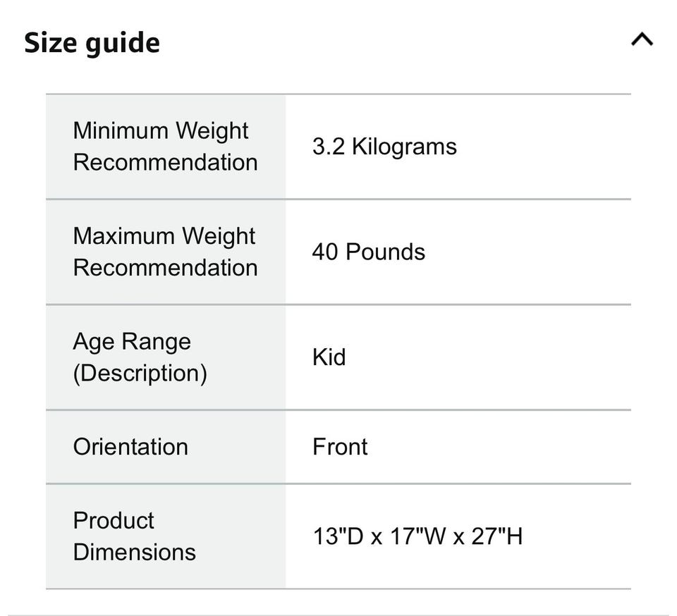Image resolution: width=677 pixels, height=616 pixels.
Task: Collapse the Size guide chevron
Action: (641, 40)
